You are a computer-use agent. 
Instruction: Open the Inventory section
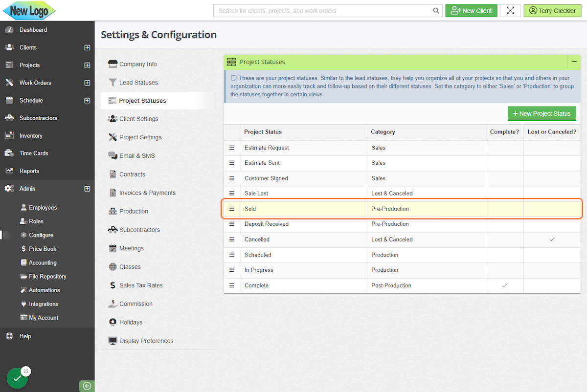29,135
